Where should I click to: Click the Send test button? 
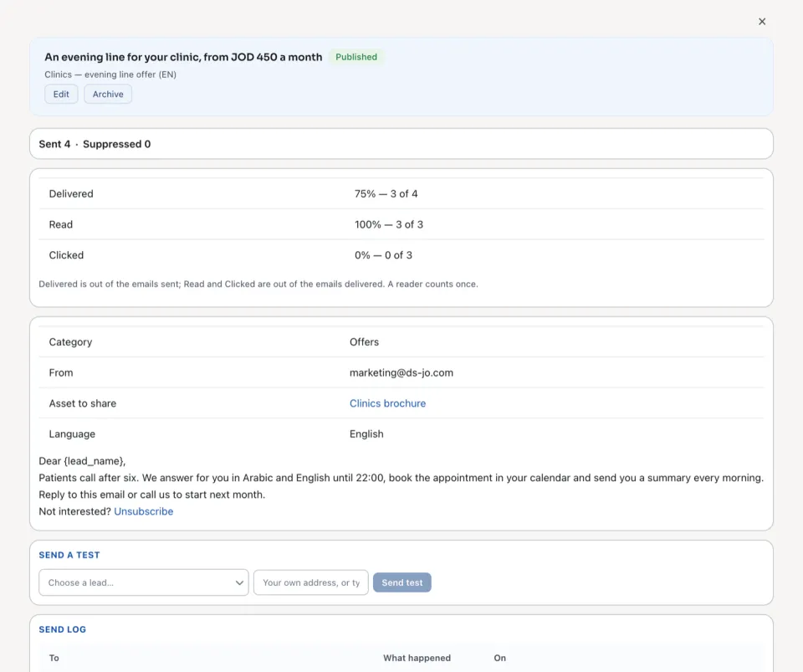click(402, 582)
